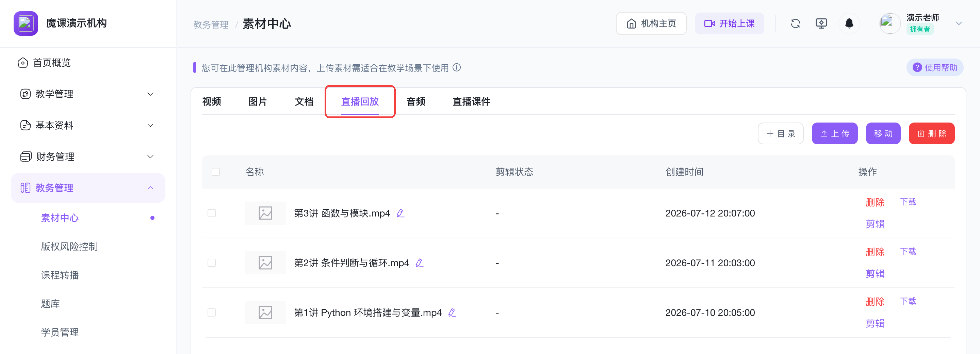Click the purple 上传 button
This screenshot has height=354, width=980.
835,134
